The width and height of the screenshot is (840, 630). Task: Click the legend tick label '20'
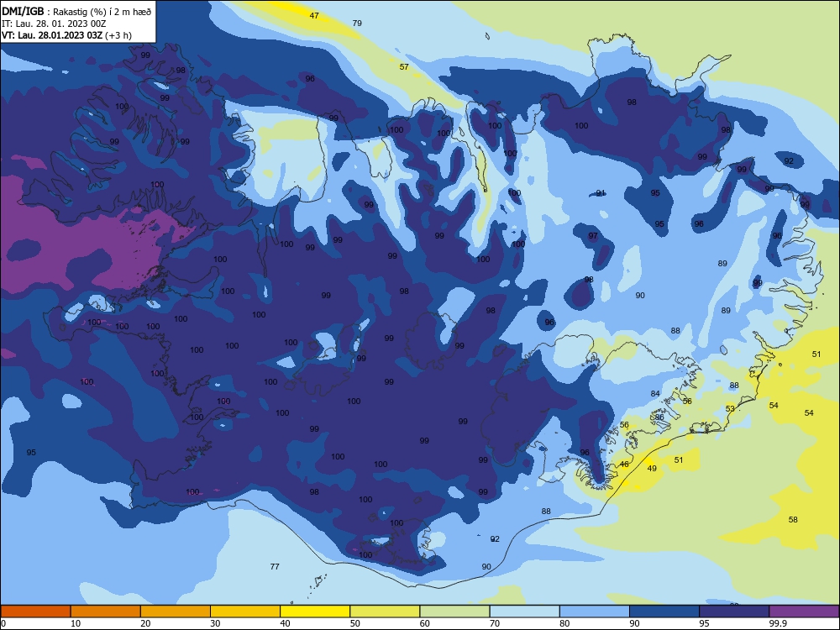tap(145, 623)
